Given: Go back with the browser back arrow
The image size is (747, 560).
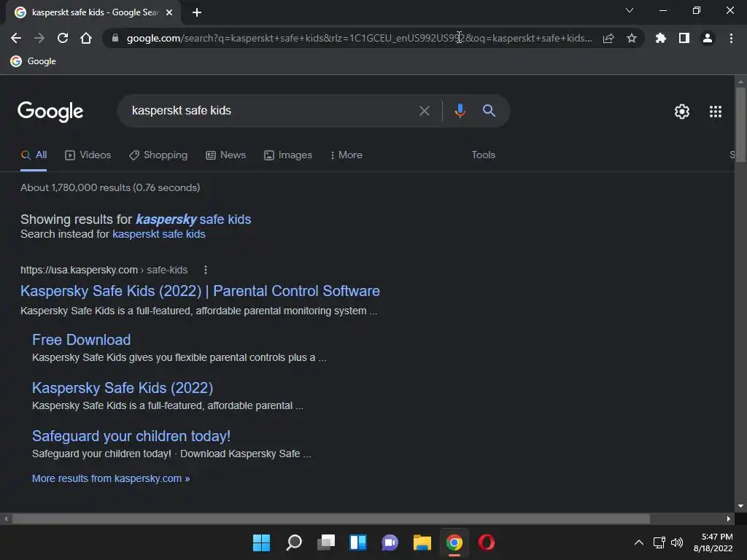Looking at the screenshot, I should tap(16, 38).
